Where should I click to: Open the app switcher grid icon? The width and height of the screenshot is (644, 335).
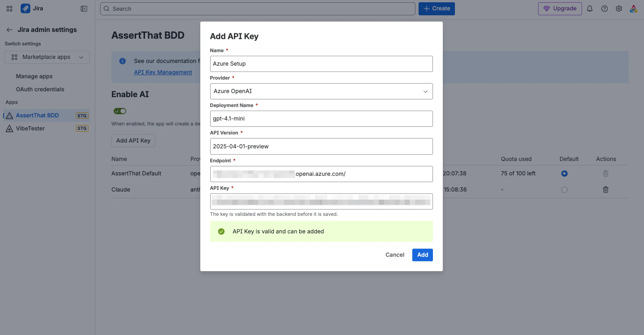9,9
